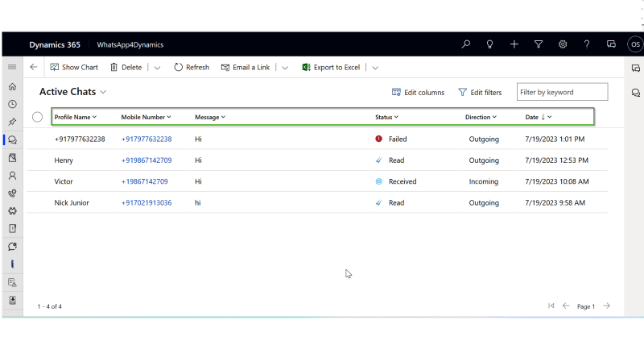Viewport: 644px width, 341px height.
Task: Click the Refresh command
Action: click(x=192, y=68)
